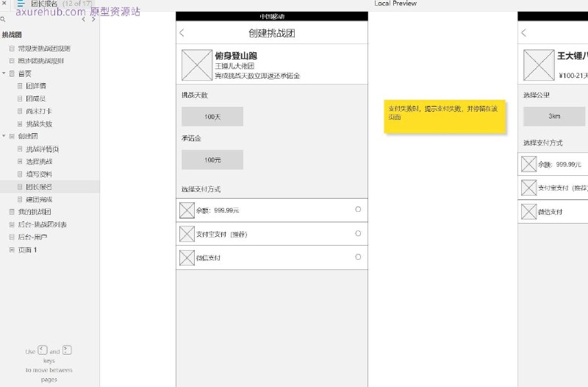The width and height of the screenshot is (588, 387).
Task: Choose 支付宝支付 radio button
Action: 358,233
